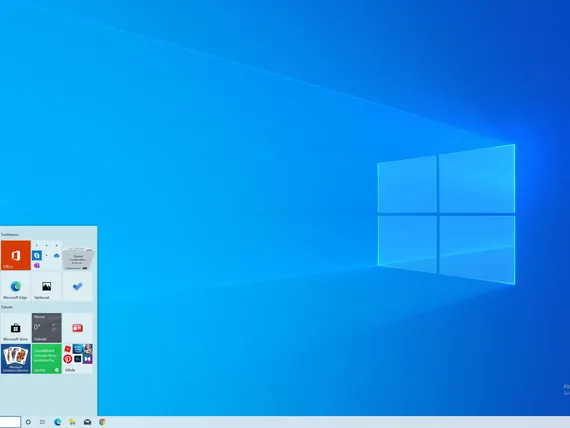
Task: Open the gray mail live tile
Action: [78, 259]
